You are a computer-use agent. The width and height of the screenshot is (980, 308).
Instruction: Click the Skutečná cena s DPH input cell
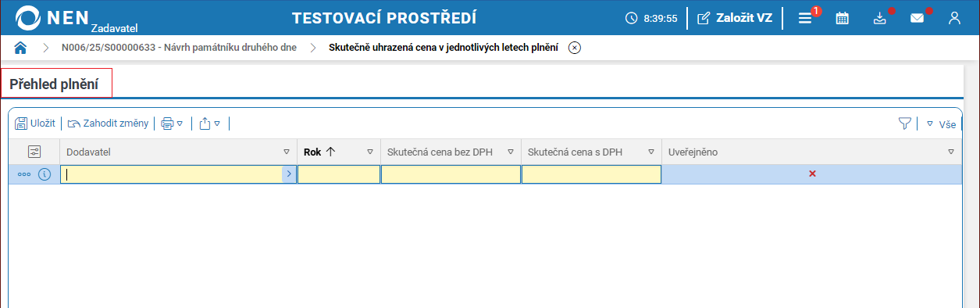pos(591,174)
